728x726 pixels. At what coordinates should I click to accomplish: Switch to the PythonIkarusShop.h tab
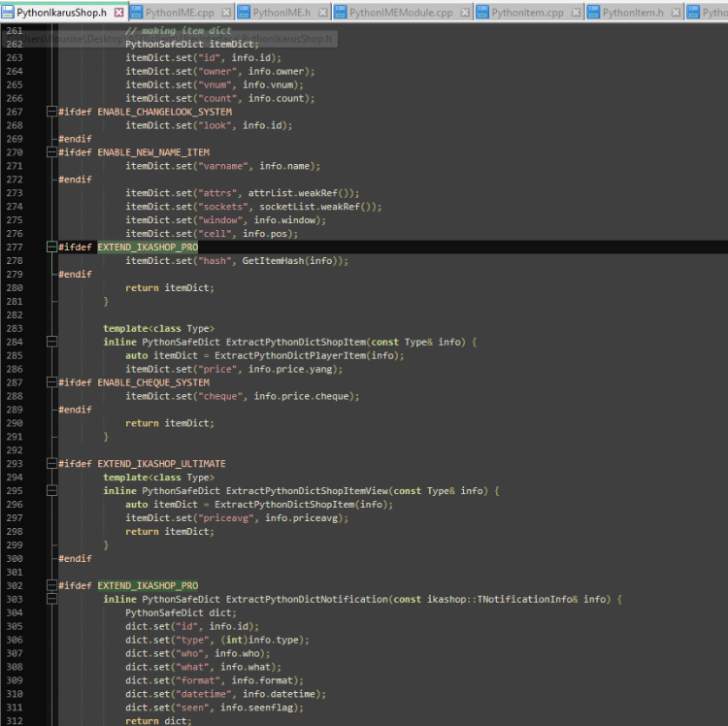62,13
